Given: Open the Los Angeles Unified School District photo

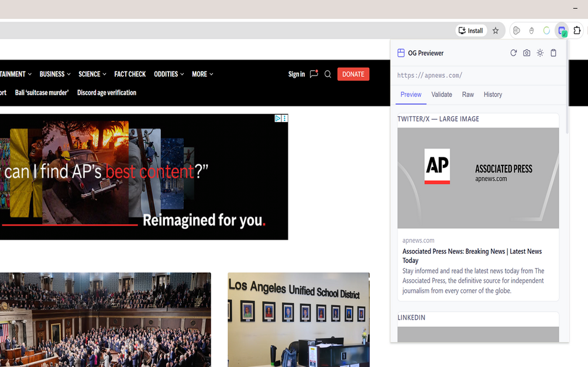Looking at the screenshot, I should 298,320.
